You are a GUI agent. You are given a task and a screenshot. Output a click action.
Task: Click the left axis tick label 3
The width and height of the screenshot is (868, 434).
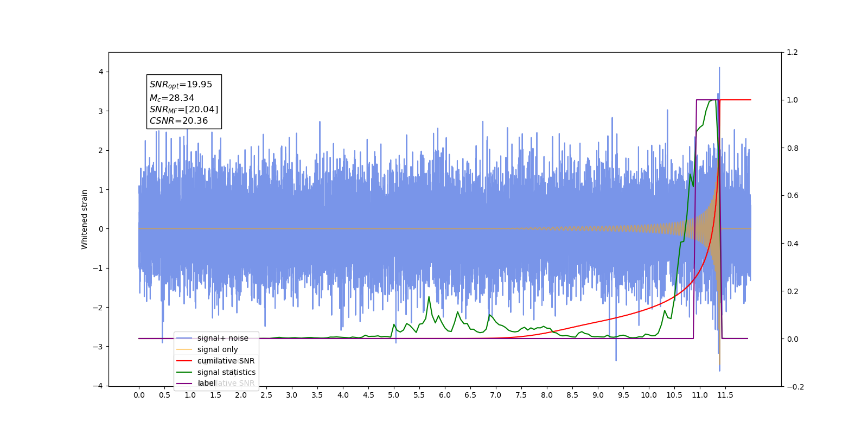point(100,111)
